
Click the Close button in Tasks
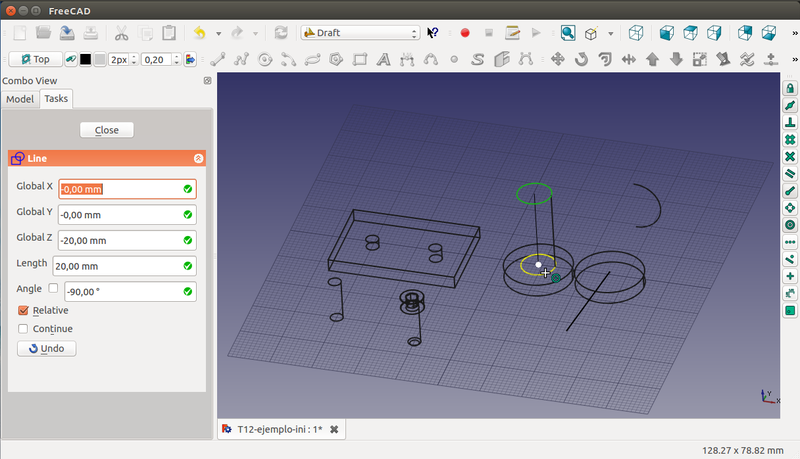tap(106, 130)
